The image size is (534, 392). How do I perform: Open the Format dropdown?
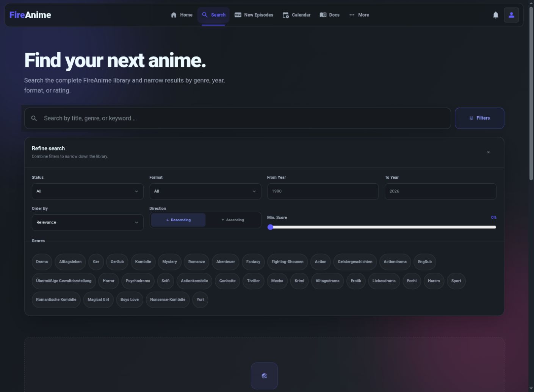pos(205,192)
